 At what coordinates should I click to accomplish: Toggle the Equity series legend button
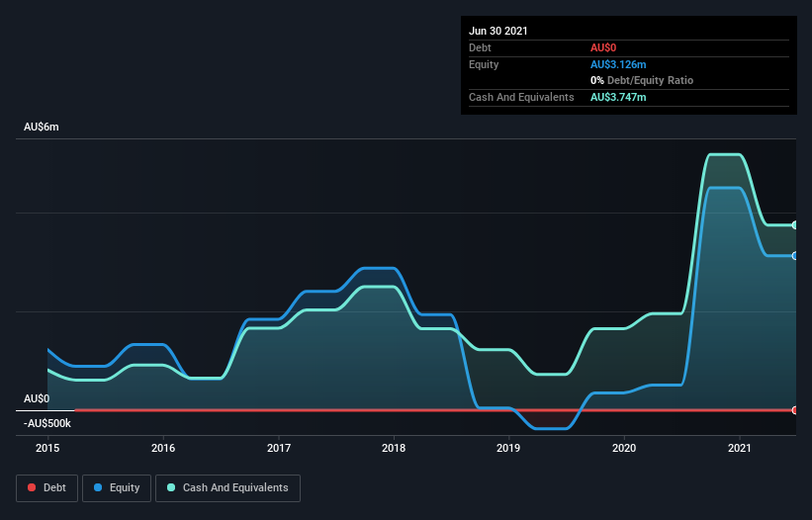(117, 488)
